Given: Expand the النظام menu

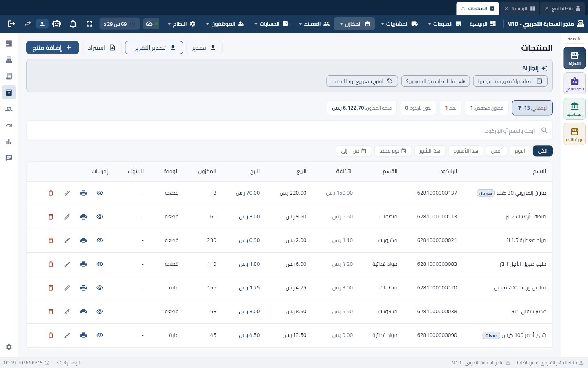Looking at the screenshot, I should click(182, 24).
